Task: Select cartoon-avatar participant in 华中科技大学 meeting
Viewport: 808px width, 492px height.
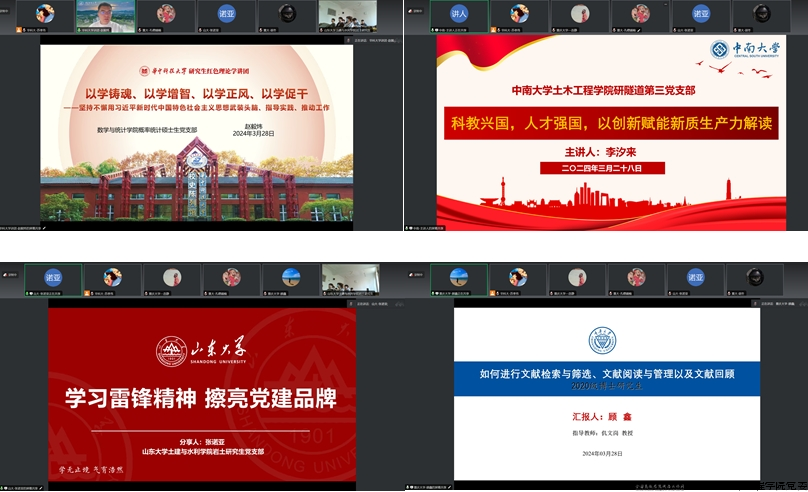Action: coord(45,16)
